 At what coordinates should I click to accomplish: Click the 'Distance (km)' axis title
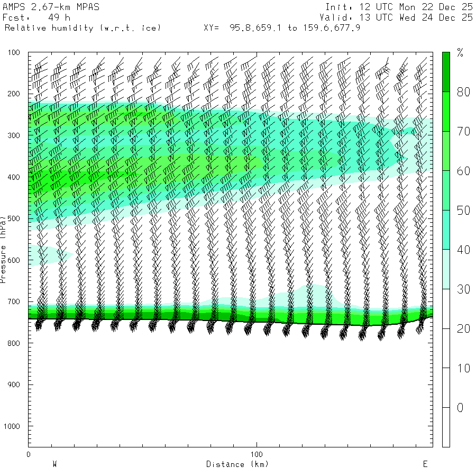click(x=237, y=464)
